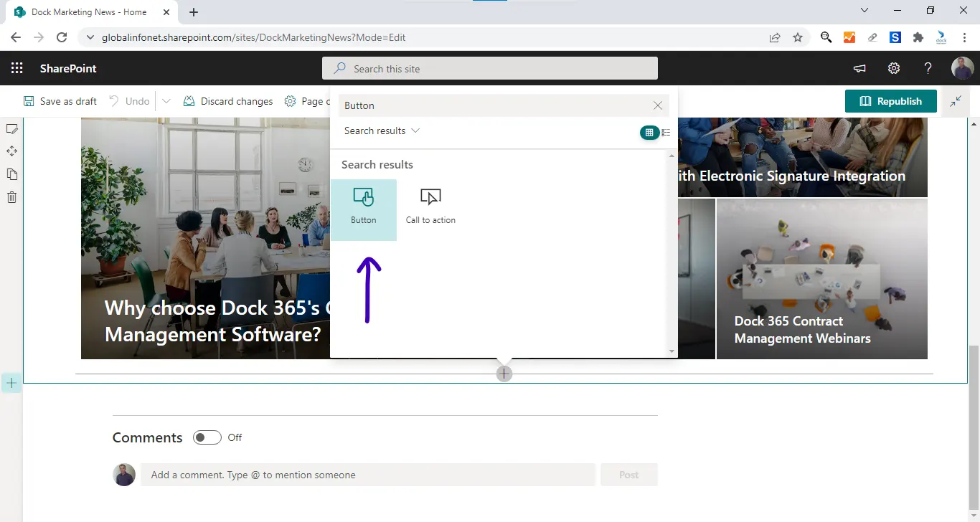980x522 pixels.
Task: Open the help question mark
Action: (928, 68)
